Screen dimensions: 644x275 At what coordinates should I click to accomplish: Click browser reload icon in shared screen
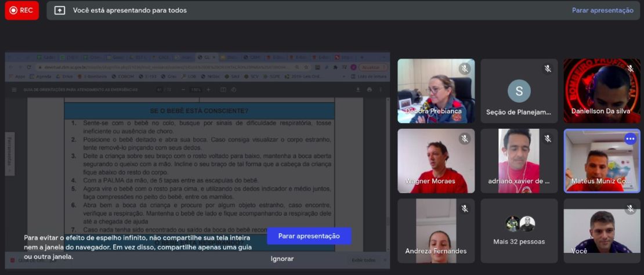point(29,67)
